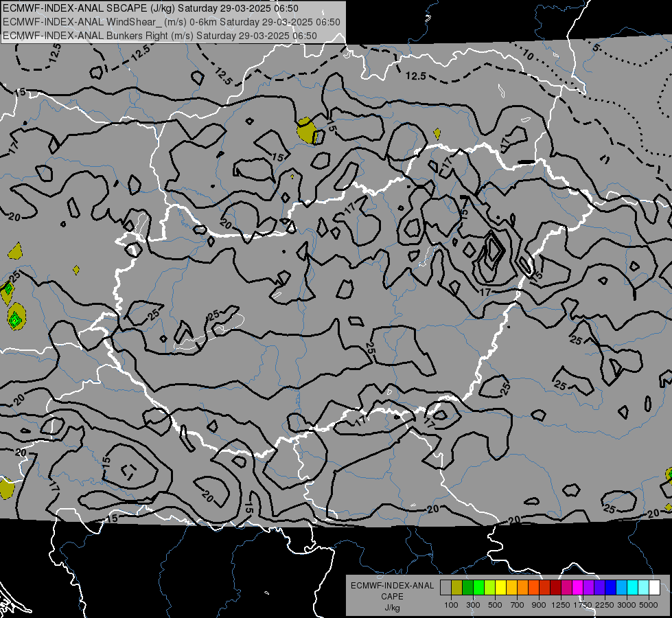Click the dark green legend swatch
This screenshot has height=618, width=672.
click(467, 588)
